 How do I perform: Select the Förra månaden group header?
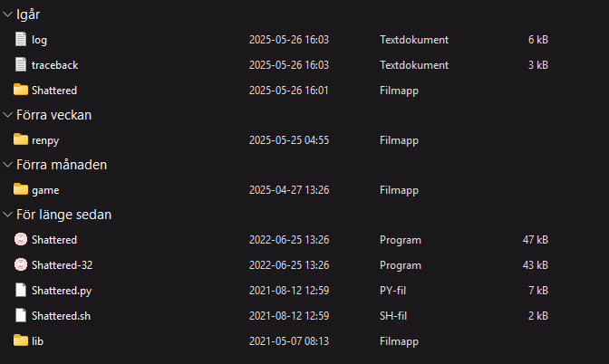(62, 165)
